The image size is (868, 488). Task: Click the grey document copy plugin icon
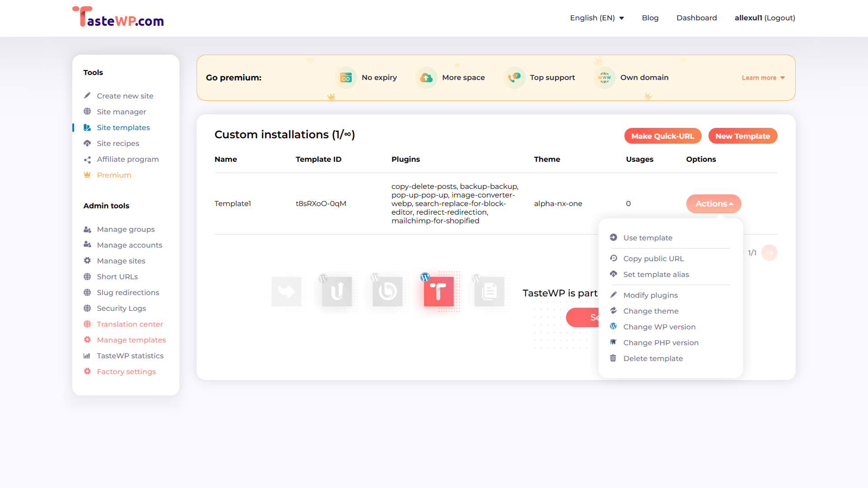click(489, 291)
